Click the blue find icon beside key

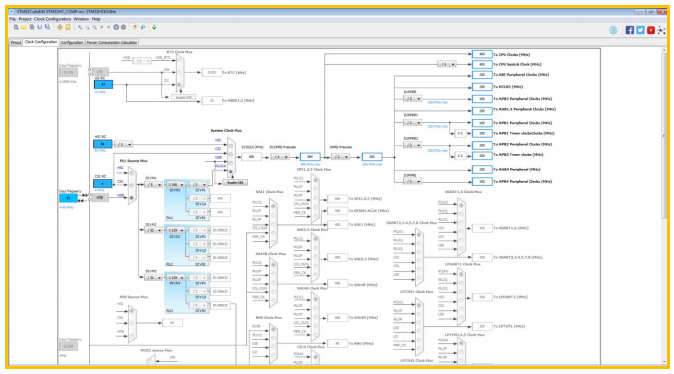point(143,28)
